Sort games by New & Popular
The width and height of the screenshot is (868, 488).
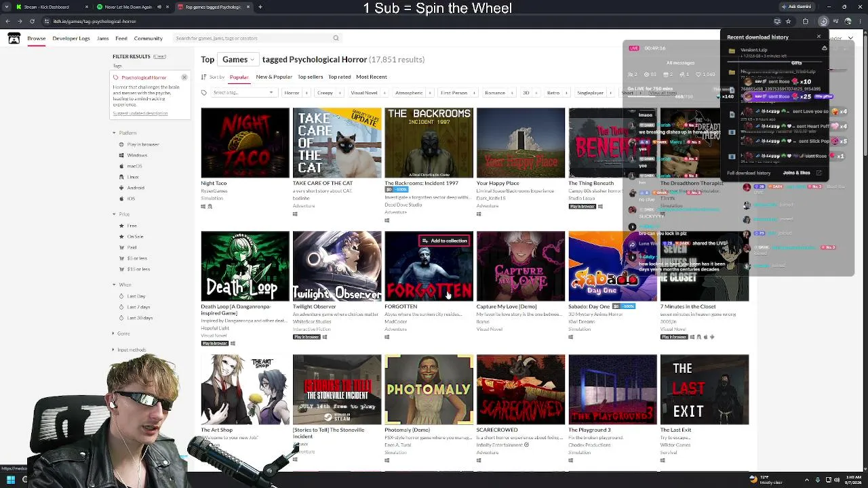click(274, 77)
